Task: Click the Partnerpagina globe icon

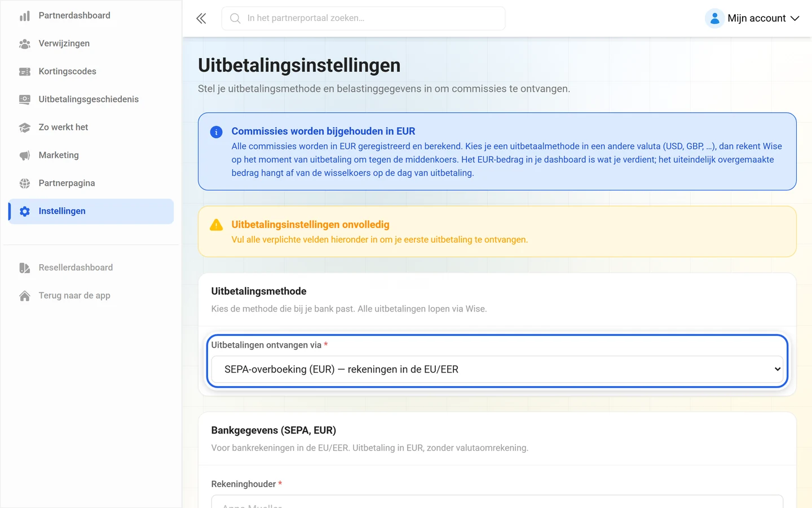Action: pyautogui.click(x=25, y=183)
